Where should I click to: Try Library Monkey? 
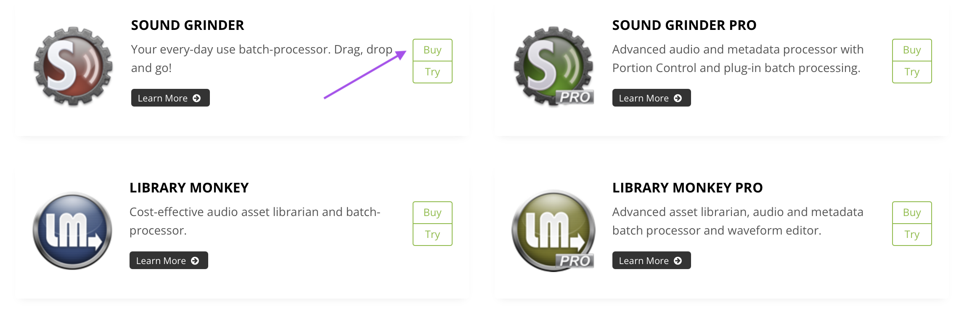(x=432, y=235)
